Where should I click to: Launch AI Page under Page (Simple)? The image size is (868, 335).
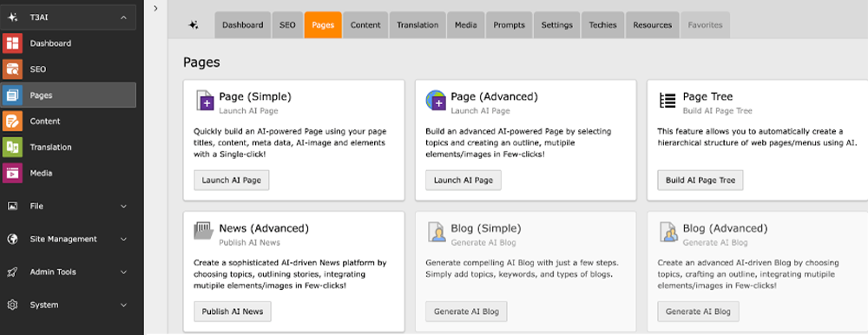click(x=232, y=181)
